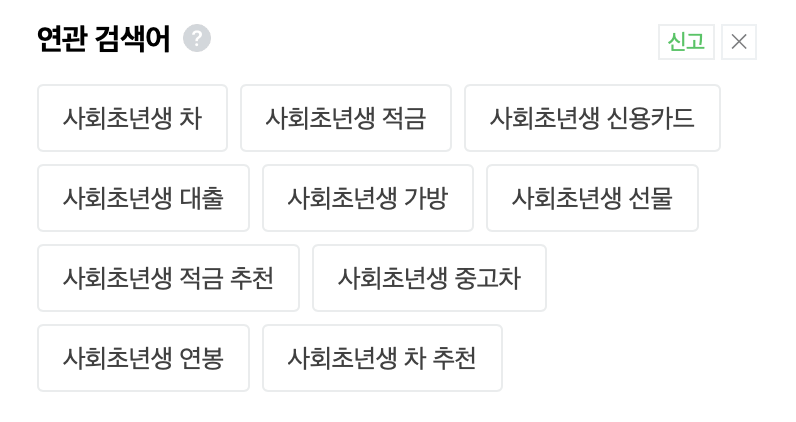Select the 사회초년생 가방 related keyword
Viewport: 796px width, 422px height.
coord(368,198)
